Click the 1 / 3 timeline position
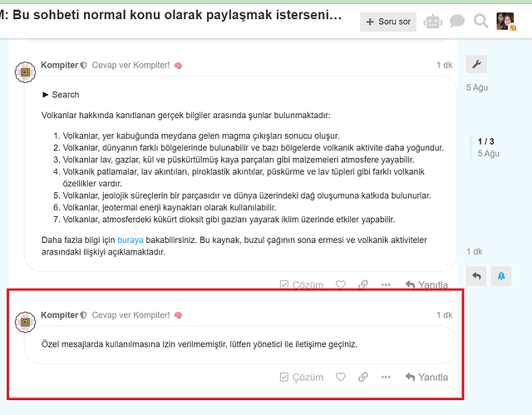 pyautogui.click(x=485, y=141)
